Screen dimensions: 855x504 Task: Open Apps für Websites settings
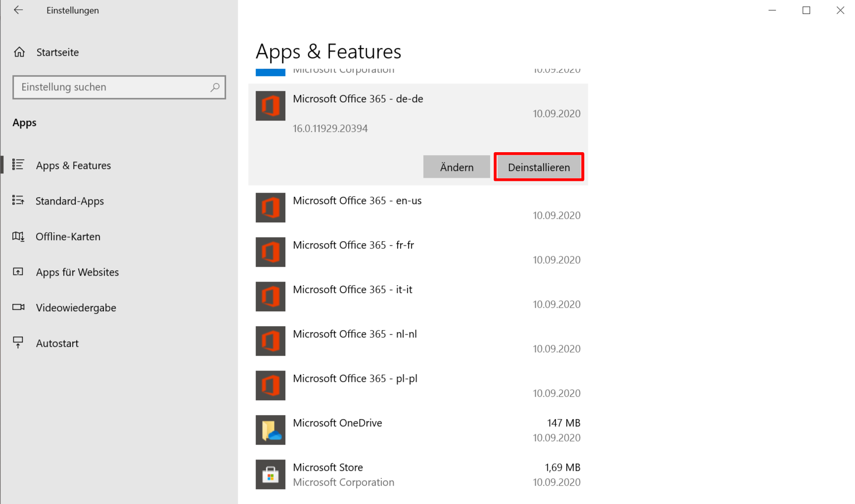pyautogui.click(x=119, y=272)
